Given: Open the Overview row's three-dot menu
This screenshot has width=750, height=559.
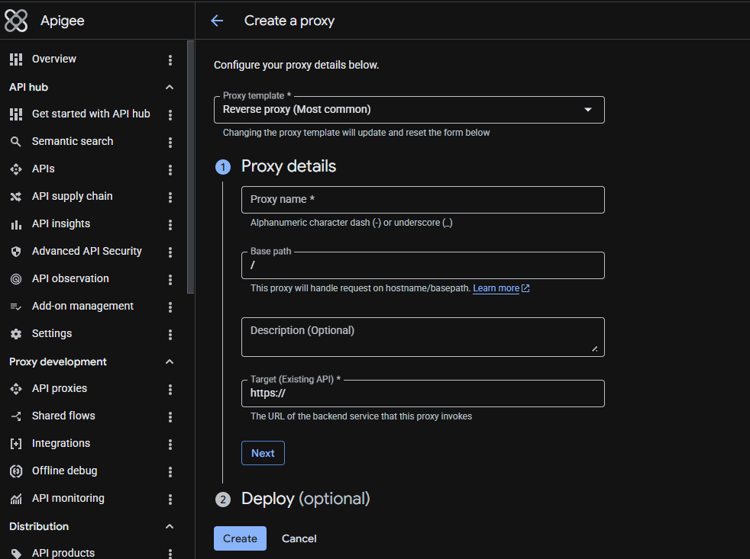Looking at the screenshot, I should 170,60.
